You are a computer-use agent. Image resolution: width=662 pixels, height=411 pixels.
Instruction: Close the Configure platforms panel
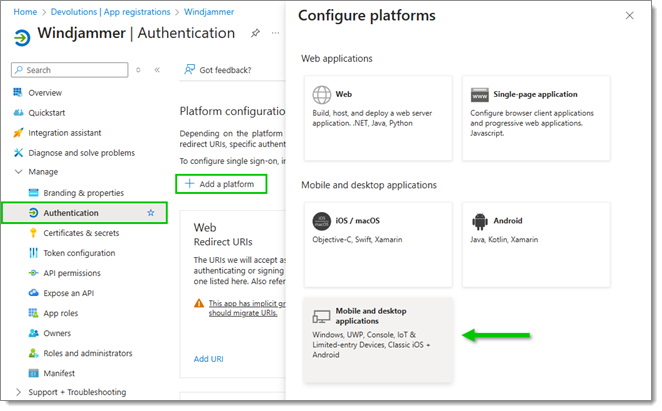pyautogui.click(x=629, y=16)
